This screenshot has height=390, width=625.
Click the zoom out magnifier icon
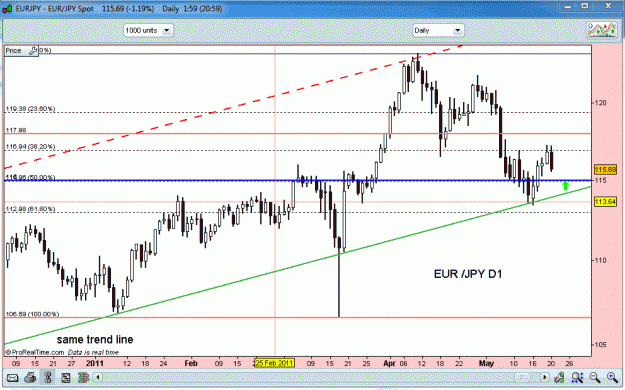pos(595,377)
